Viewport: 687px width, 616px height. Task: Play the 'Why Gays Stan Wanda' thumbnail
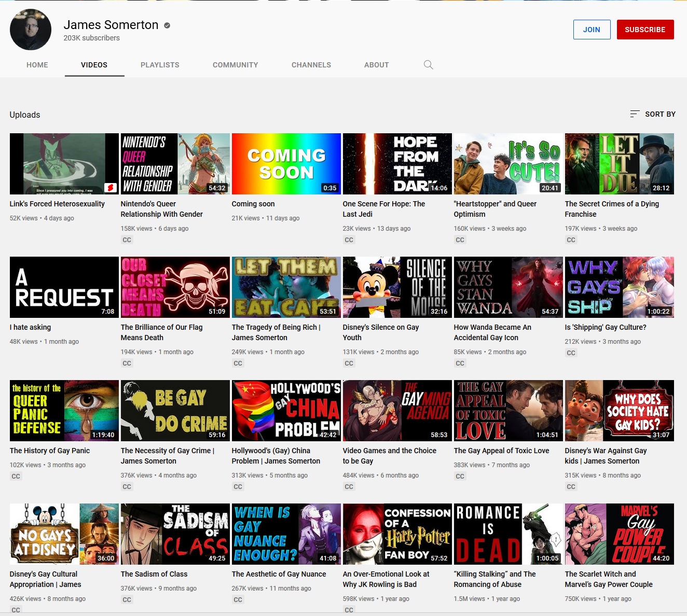click(509, 287)
